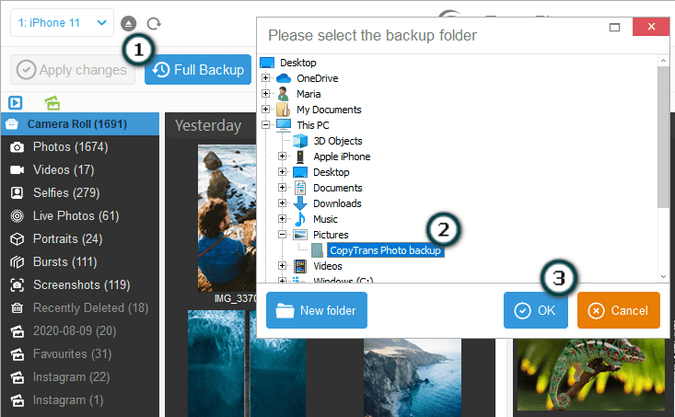
Task: Click the portrait icon next to Selfies (279)
Action: pos(17,193)
